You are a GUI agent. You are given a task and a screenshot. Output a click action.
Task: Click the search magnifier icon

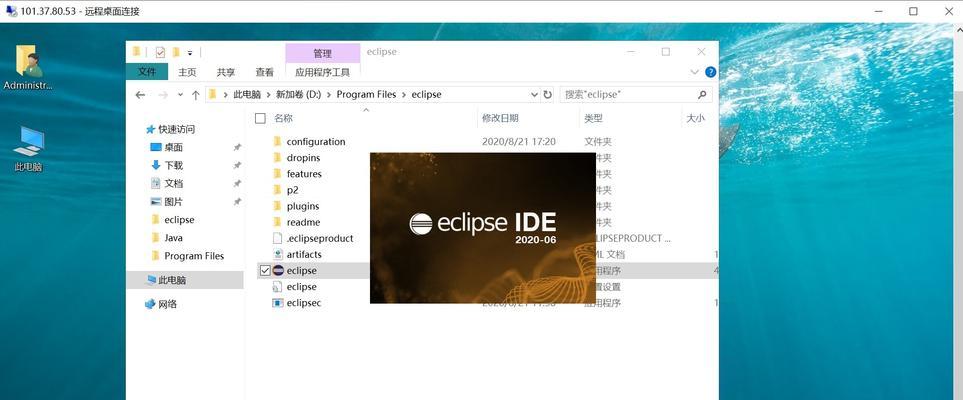coord(702,95)
